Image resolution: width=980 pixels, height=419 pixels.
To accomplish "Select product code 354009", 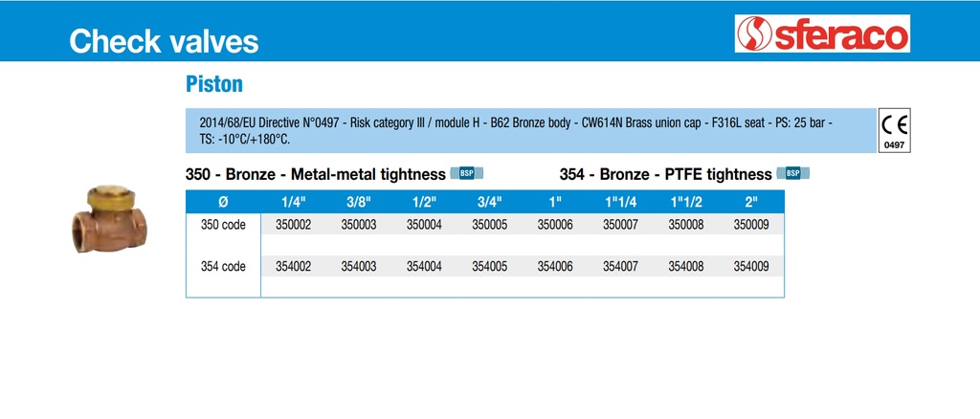I will coord(750,267).
